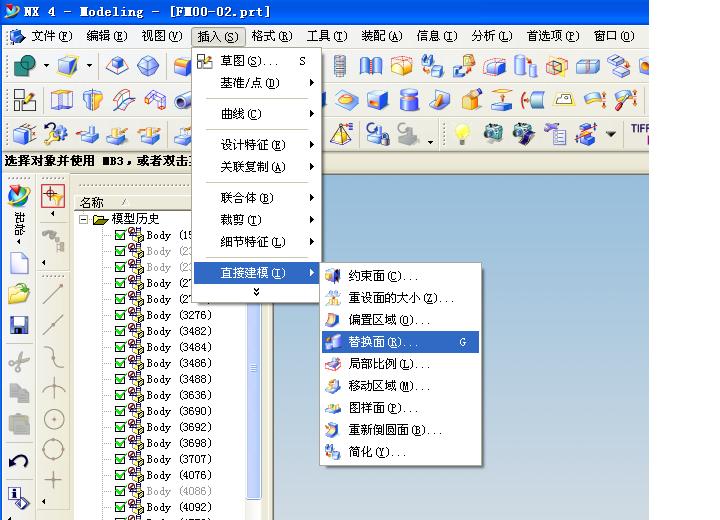Click the TIFF export icon
720x520 pixels.
(x=639, y=133)
